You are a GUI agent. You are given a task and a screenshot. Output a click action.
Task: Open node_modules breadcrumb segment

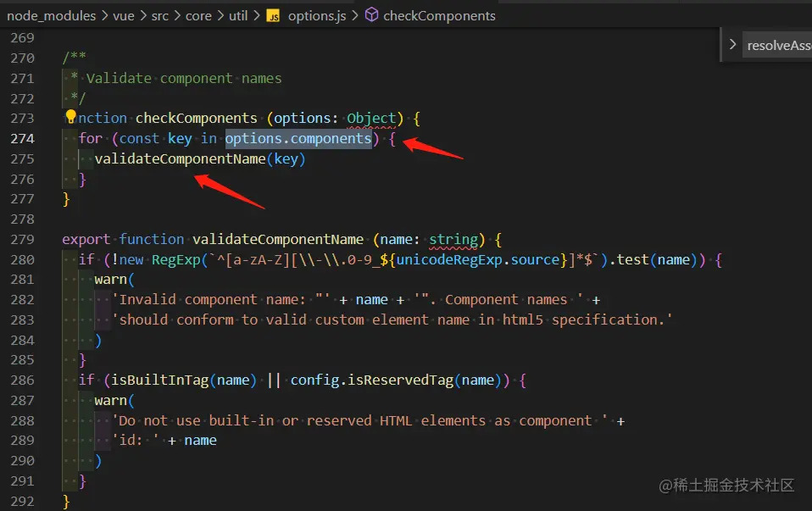(x=51, y=16)
